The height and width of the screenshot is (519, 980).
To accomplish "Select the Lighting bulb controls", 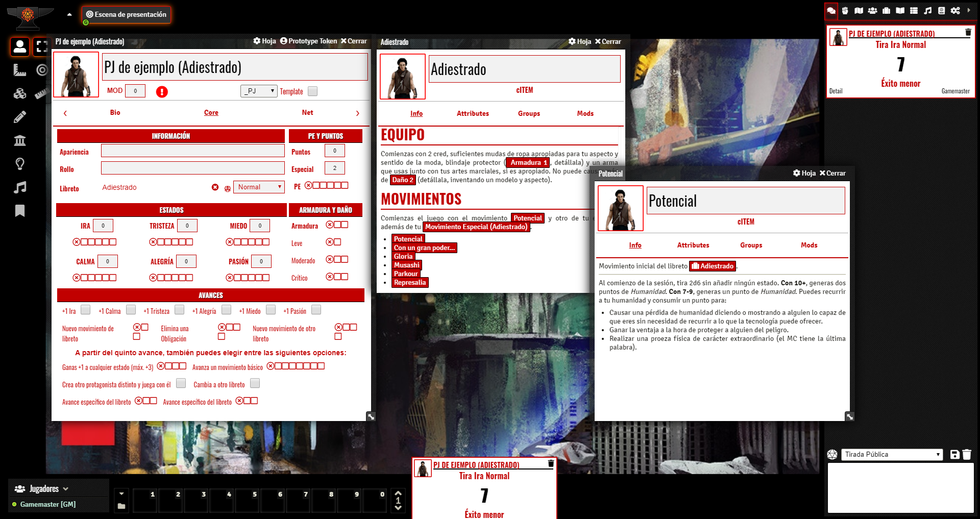I will (x=20, y=164).
